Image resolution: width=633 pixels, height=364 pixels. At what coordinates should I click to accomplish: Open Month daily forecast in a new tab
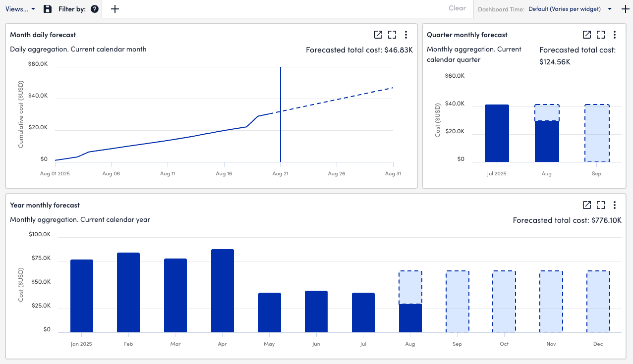pyautogui.click(x=378, y=35)
